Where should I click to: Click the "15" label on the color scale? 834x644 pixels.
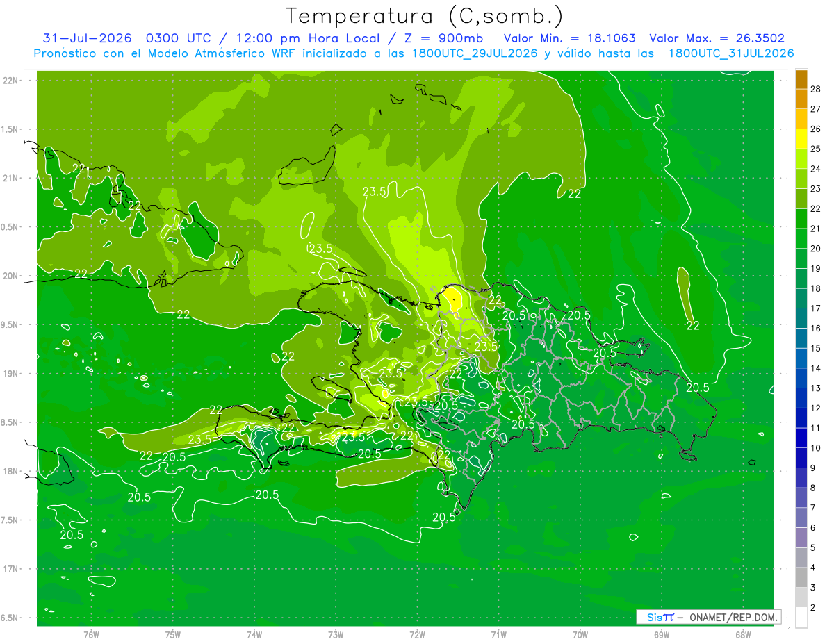816,348
